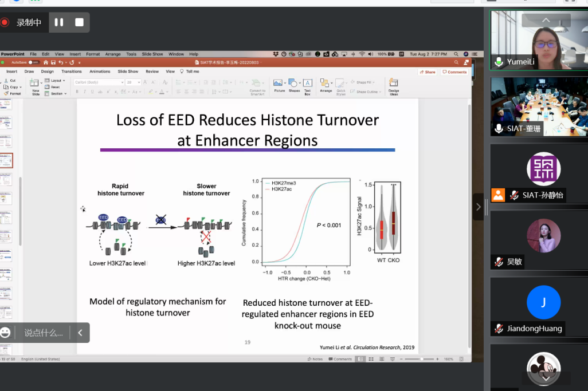Pause the meeting recording
The height and width of the screenshot is (391, 588).
tap(59, 22)
